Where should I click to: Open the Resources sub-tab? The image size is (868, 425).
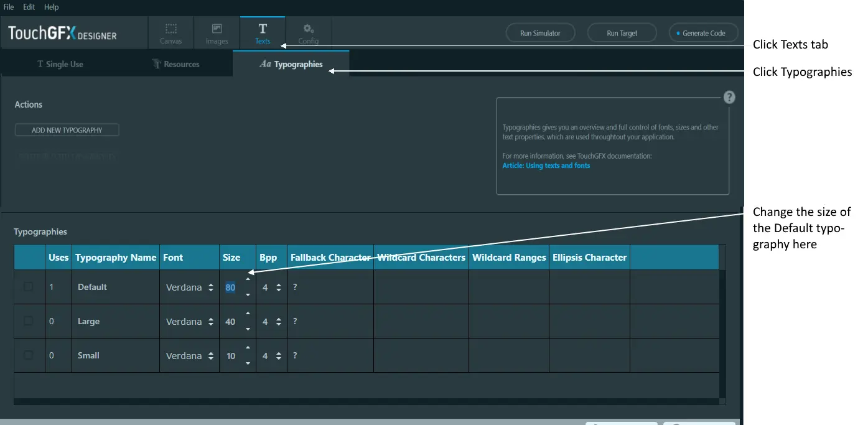(x=175, y=64)
